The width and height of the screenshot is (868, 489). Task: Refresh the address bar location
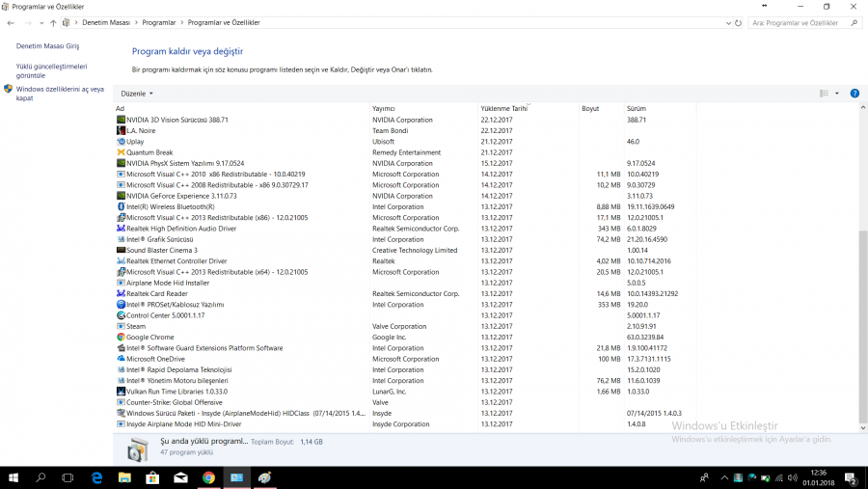pyautogui.click(x=738, y=23)
